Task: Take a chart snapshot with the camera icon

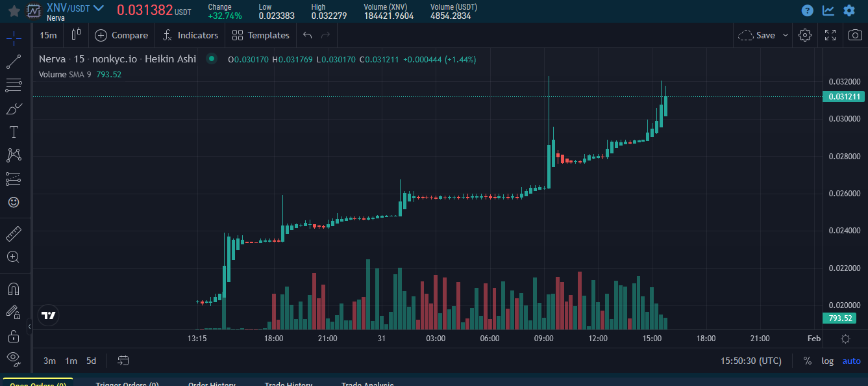Action: click(x=856, y=35)
